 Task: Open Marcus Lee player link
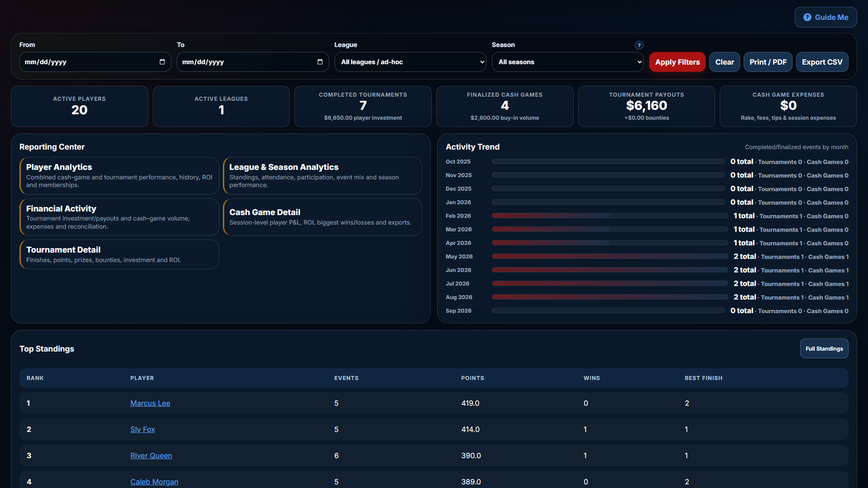pyautogui.click(x=150, y=403)
